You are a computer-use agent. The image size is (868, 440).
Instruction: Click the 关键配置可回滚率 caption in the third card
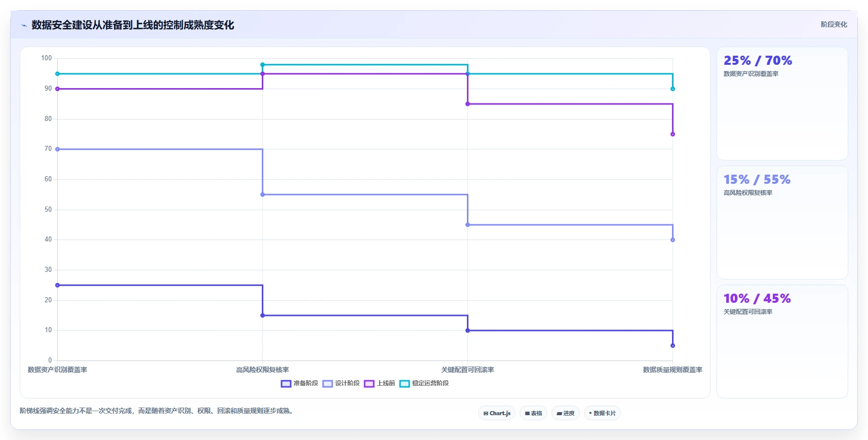point(748,312)
